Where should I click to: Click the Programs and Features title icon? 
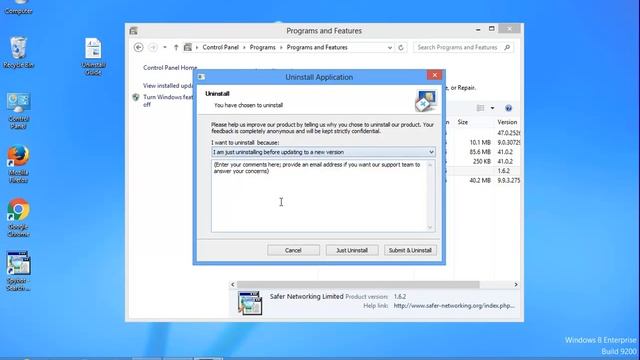tap(133, 31)
